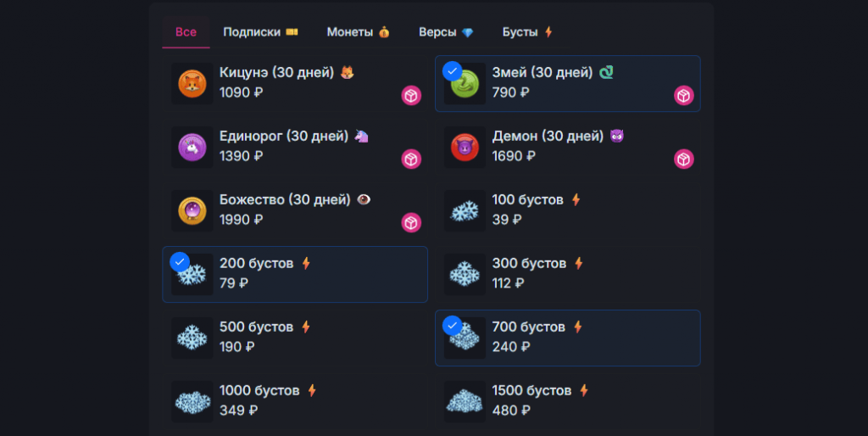The height and width of the screenshot is (436, 868).
Task: Uncheck the Змей (30 дней) selection
Action: click(x=453, y=70)
